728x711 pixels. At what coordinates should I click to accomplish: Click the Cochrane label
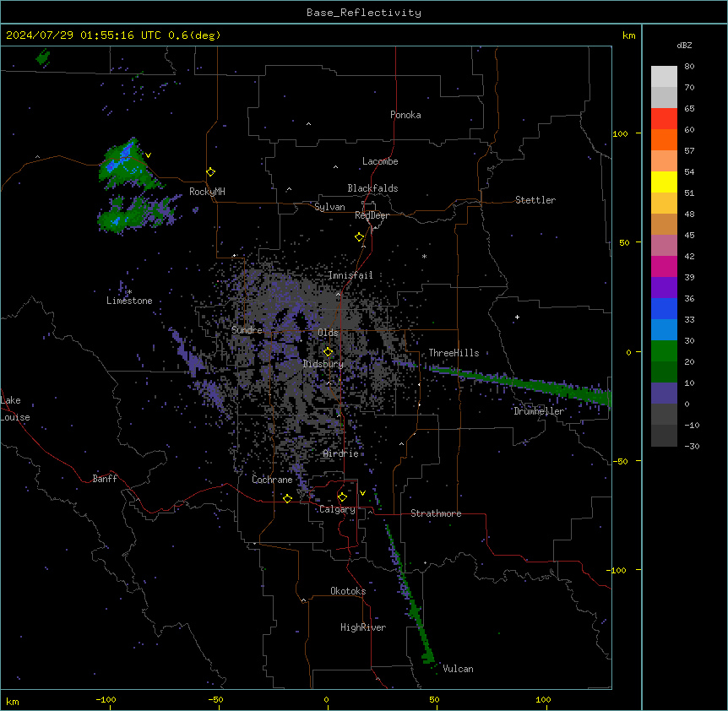272,480
